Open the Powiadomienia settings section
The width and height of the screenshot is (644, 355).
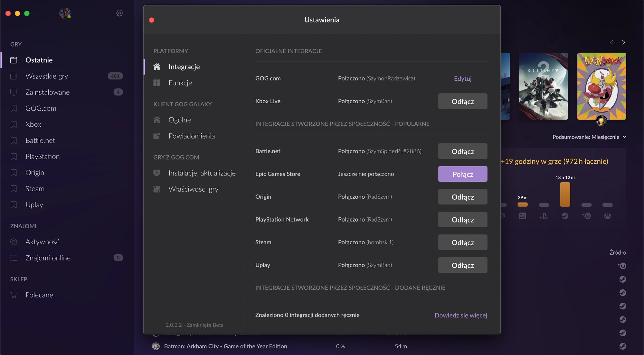191,136
